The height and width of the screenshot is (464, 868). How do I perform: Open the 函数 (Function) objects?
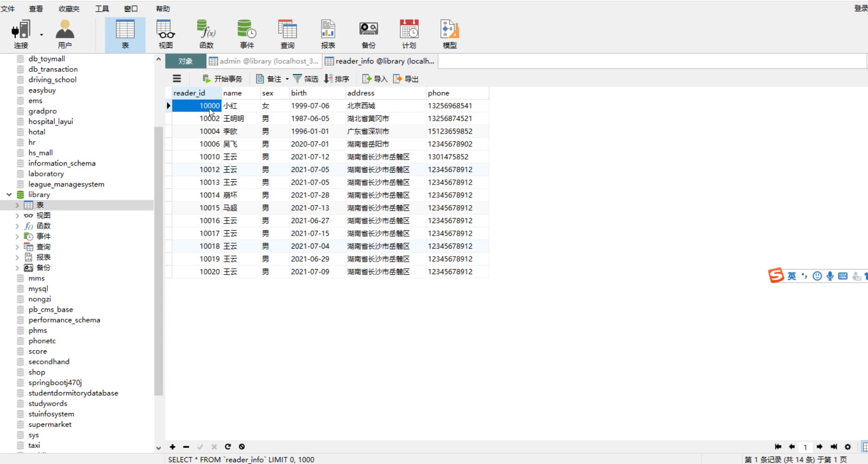[x=206, y=34]
